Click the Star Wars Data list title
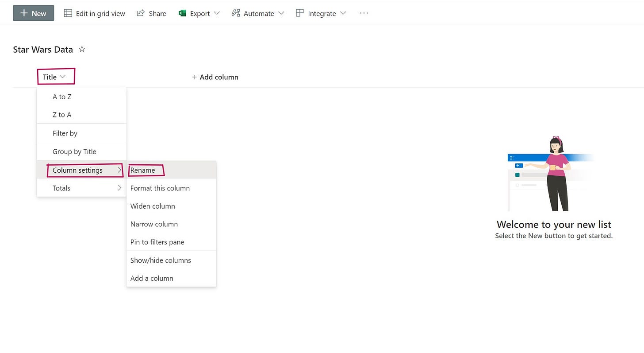This screenshot has height=353, width=644. coord(43,50)
